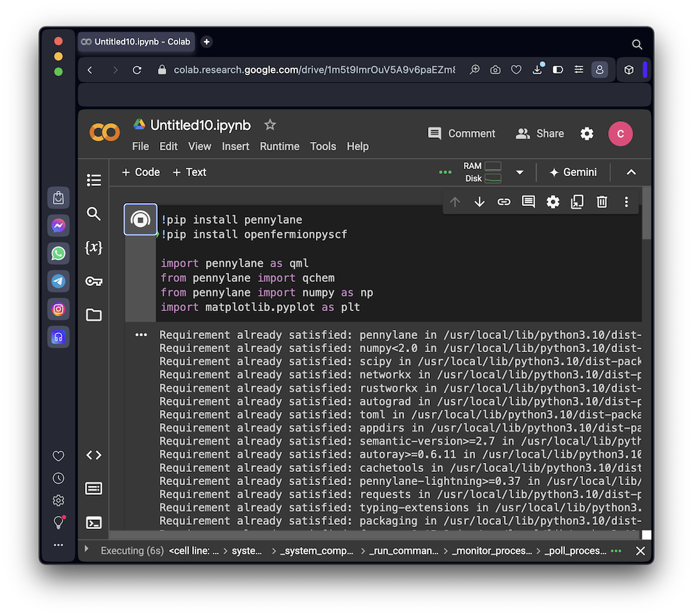
Task: Copy link to cell
Action: click(504, 202)
